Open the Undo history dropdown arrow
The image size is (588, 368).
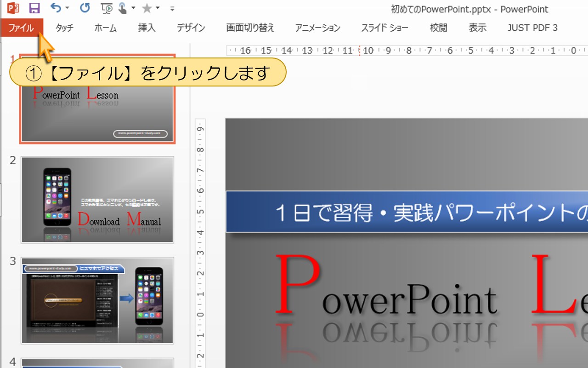68,8
